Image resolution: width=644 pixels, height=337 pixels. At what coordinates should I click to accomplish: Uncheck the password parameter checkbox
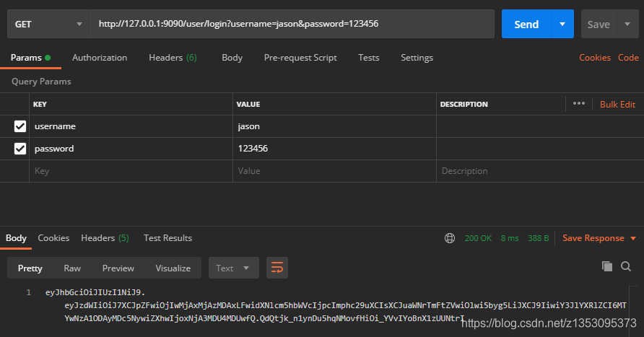click(20, 148)
